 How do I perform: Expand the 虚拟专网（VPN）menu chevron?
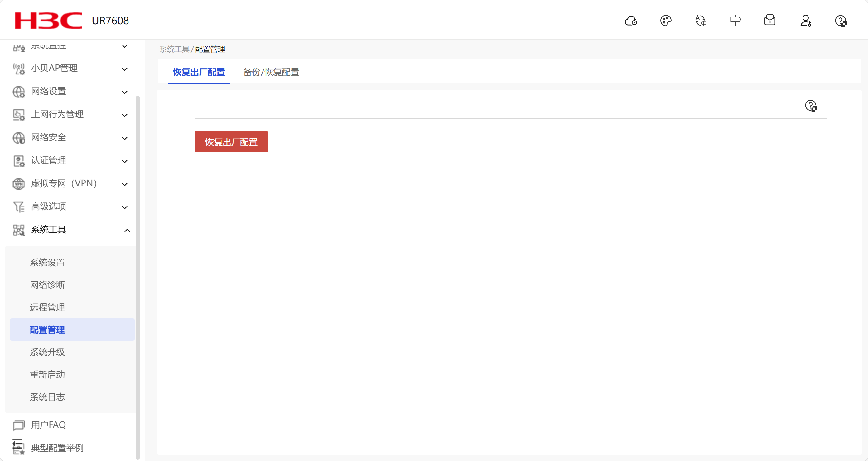pos(125,184)
